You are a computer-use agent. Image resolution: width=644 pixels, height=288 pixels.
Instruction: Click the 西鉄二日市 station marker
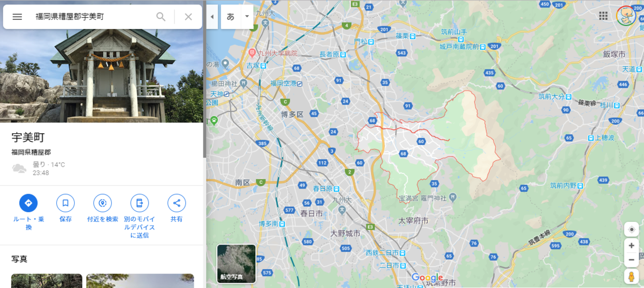(x=403, y=253)
